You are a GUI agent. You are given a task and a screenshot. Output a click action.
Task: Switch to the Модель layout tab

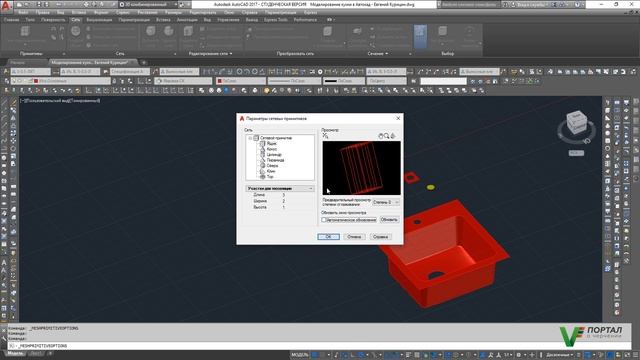(15, 353)
